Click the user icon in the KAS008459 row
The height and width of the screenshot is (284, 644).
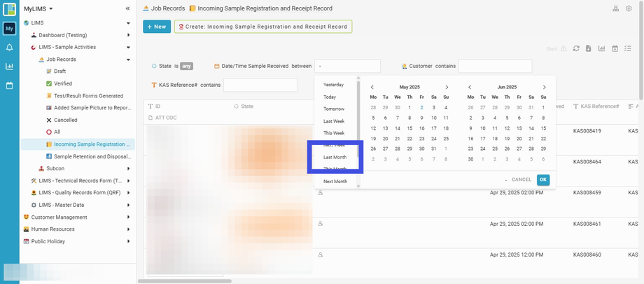tap(321, 192)
